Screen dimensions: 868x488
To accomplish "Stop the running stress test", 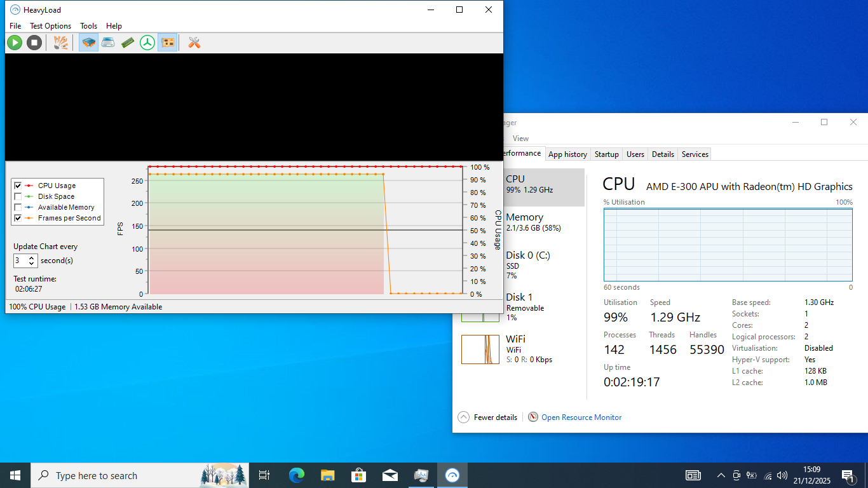I will point(34,43).
